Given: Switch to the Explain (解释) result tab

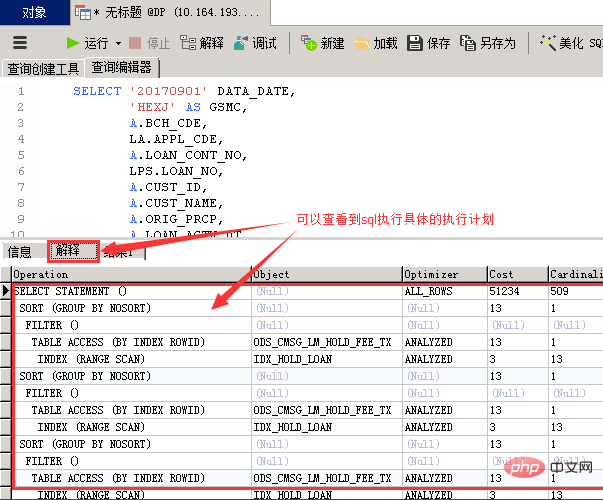Looking at the screenshot, I should [x=73, y=251].
